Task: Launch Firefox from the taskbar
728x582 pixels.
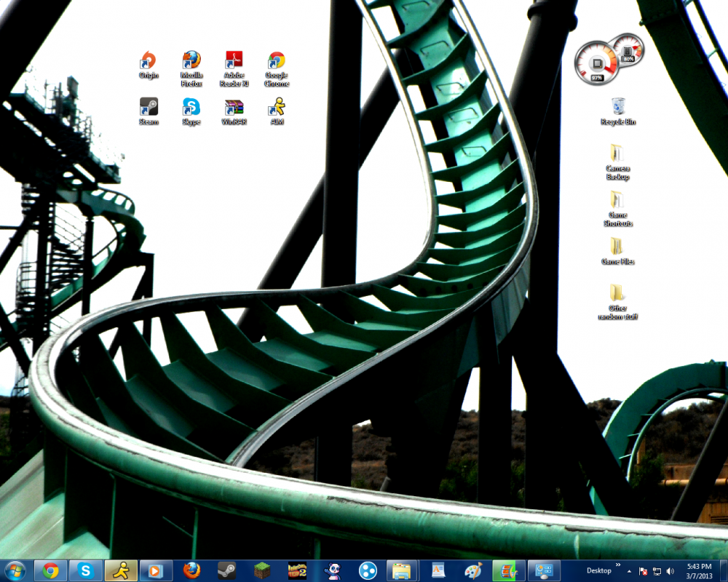Action: click(x=191, y=570)
